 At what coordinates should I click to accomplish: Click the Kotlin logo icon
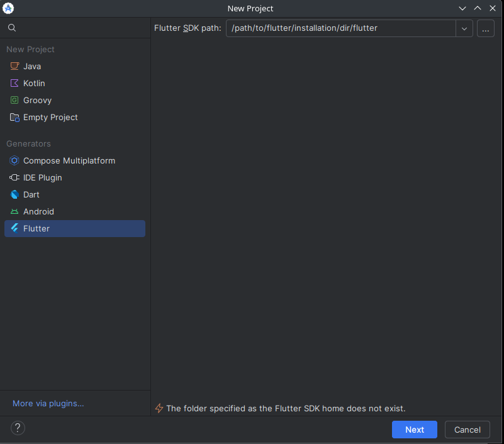14,83
